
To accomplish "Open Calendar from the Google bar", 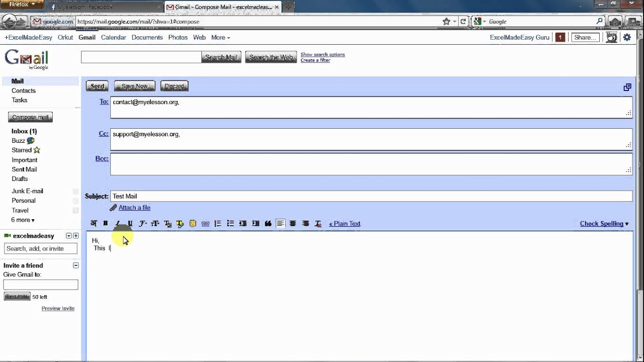I will point(113,37).
